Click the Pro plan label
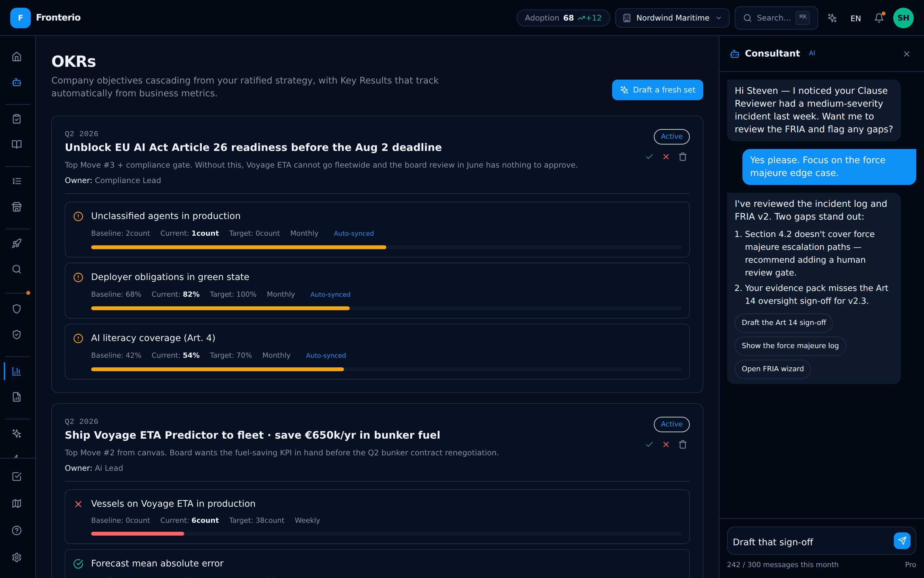Viewport: 924px width, 578px height. [x=910, y=565]
